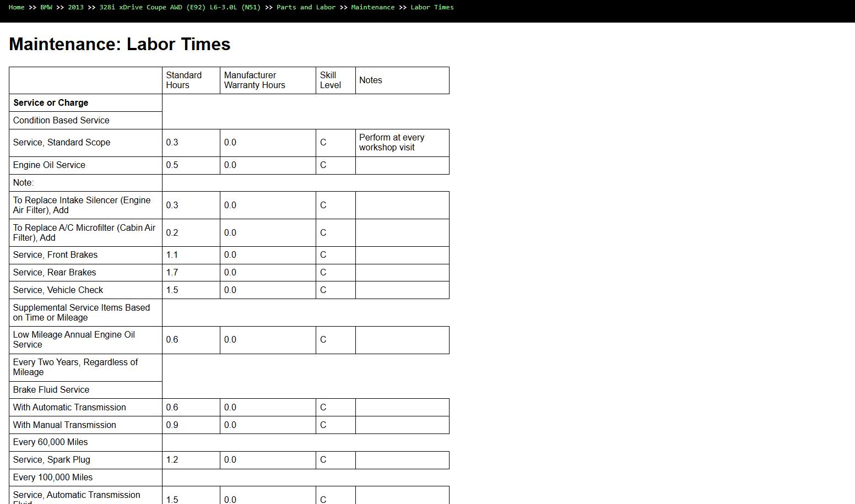Select the 0.5 hours value for Engine Oil Service

pyautogui.click(x=172, y=165)
